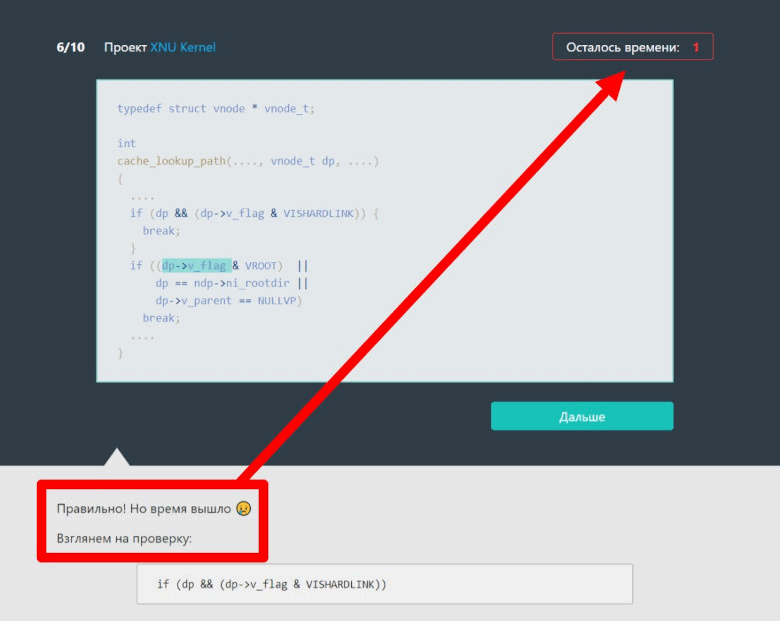Click the red number 1 in timer
Viewport: 780px width, 621px height.
[x=696, y=47]
